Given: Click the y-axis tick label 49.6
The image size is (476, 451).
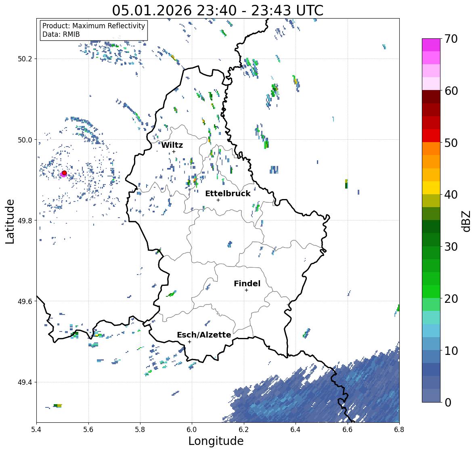Looking at the screenshot, I should (x=25, y=301).
